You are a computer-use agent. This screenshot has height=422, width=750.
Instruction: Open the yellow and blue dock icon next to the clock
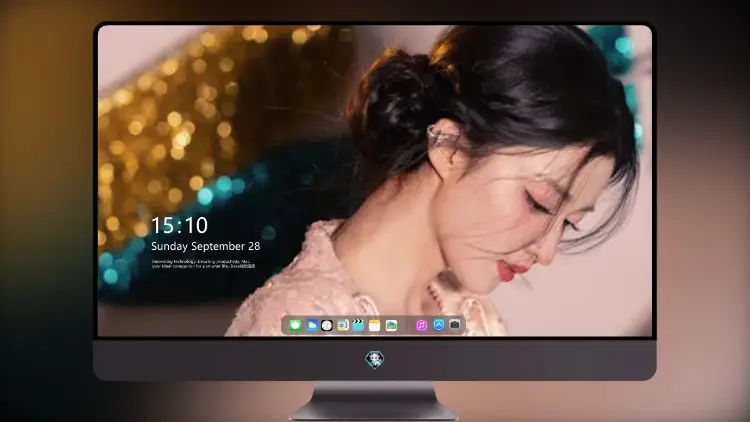point(343,325)
